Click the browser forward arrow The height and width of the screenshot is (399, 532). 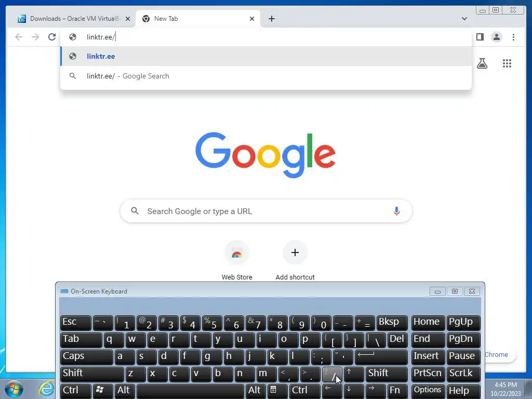click(35, 37)
